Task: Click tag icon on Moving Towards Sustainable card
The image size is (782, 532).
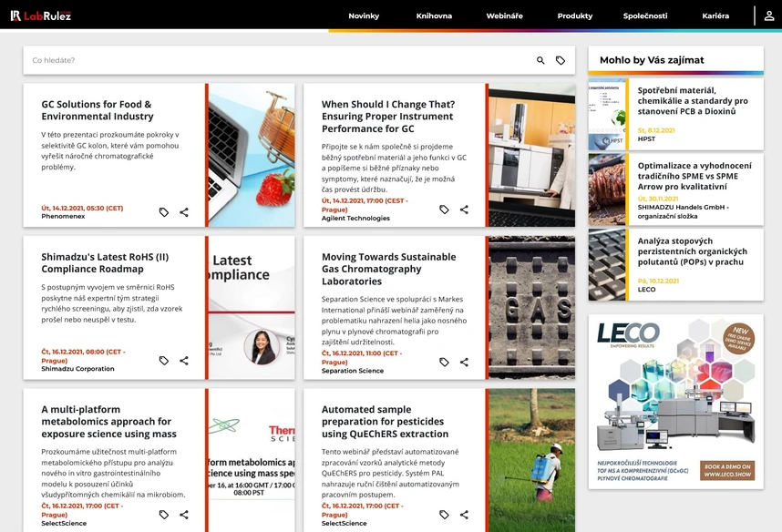Action: [x=444, y=362]
